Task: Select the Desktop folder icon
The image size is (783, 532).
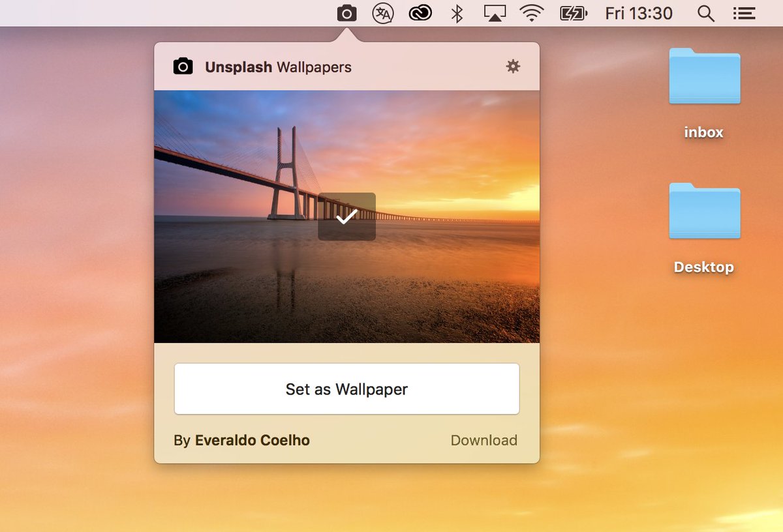Action: point(704,211)
